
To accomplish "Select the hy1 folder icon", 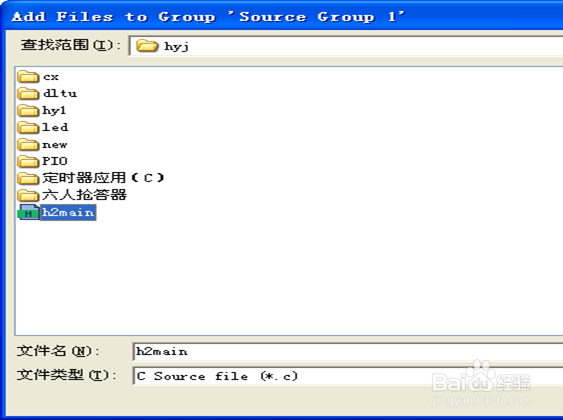I will tap(28, 110).
